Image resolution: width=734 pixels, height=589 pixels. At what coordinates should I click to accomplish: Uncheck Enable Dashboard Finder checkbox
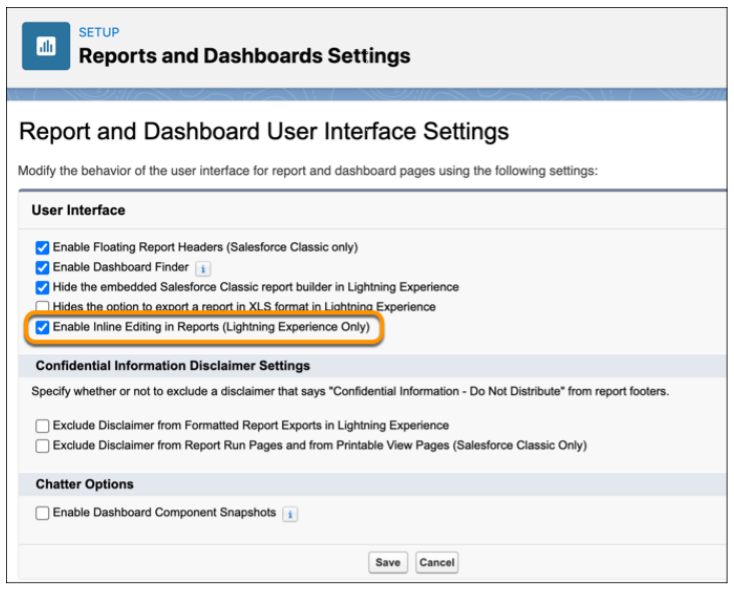(x=42, y=267)
